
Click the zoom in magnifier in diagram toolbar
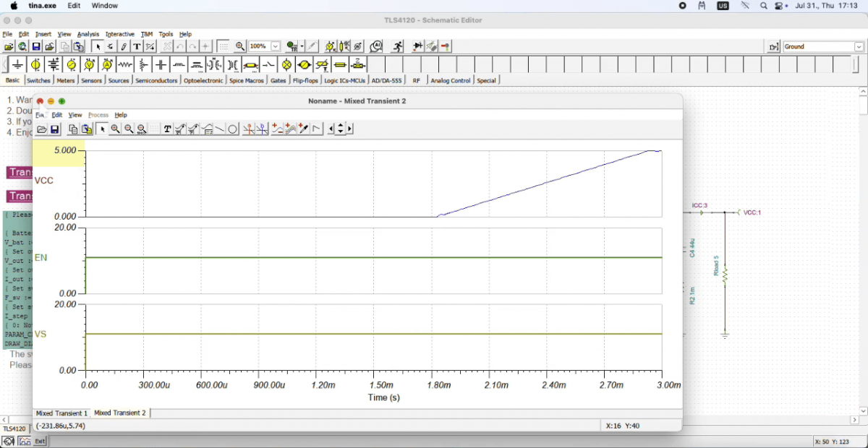coord(115,129)
